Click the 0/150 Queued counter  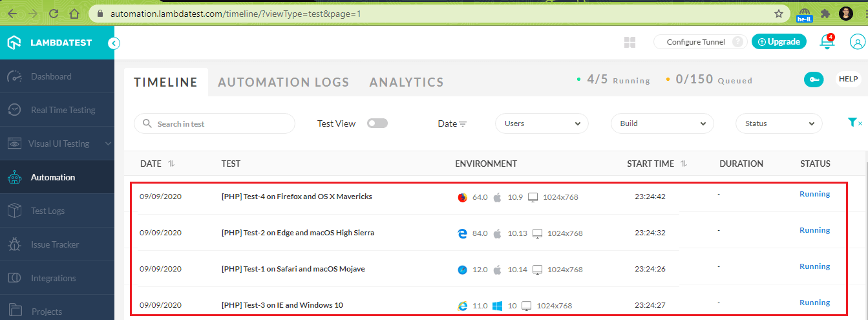709,80
